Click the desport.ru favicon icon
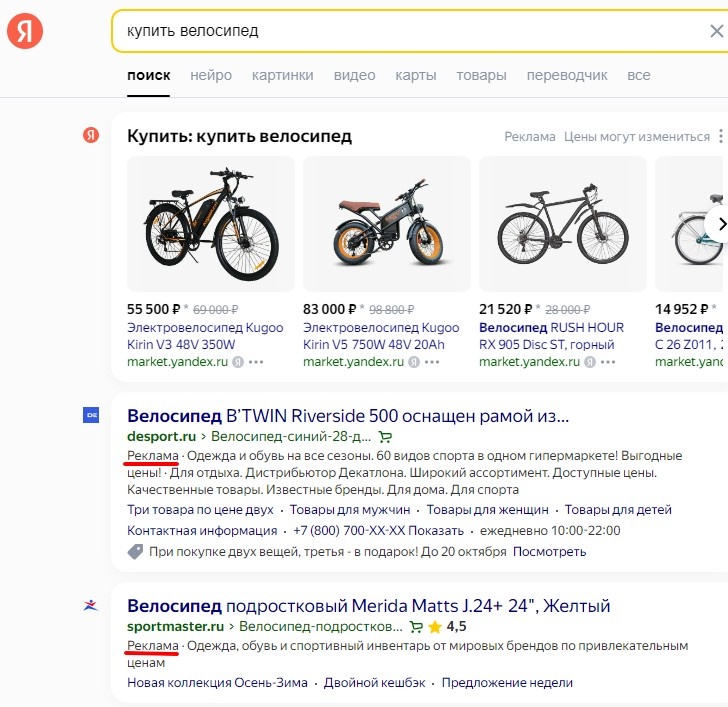The image size is (728, 707). click(91, 416)
